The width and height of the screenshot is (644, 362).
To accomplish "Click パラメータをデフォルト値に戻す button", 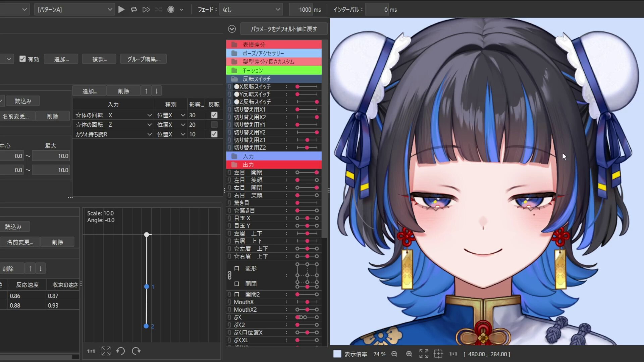I will click(284, 29).
